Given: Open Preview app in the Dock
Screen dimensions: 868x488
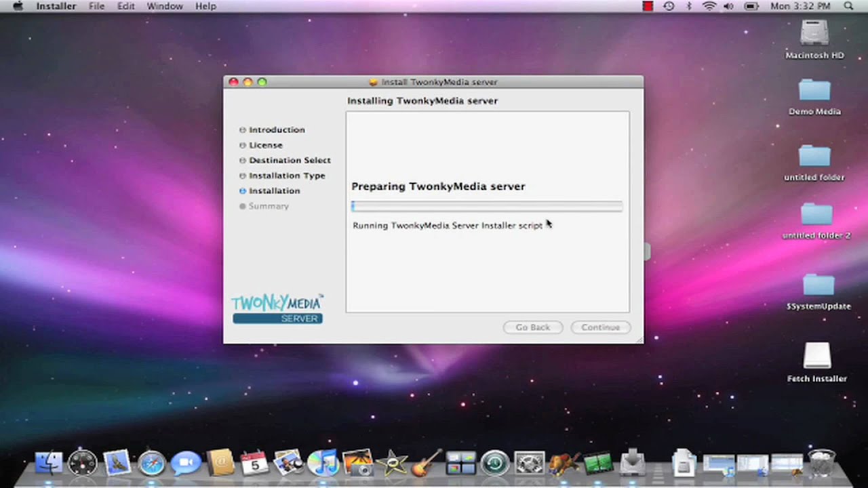Looking at the screenshot, I should (x=289, y=464).
